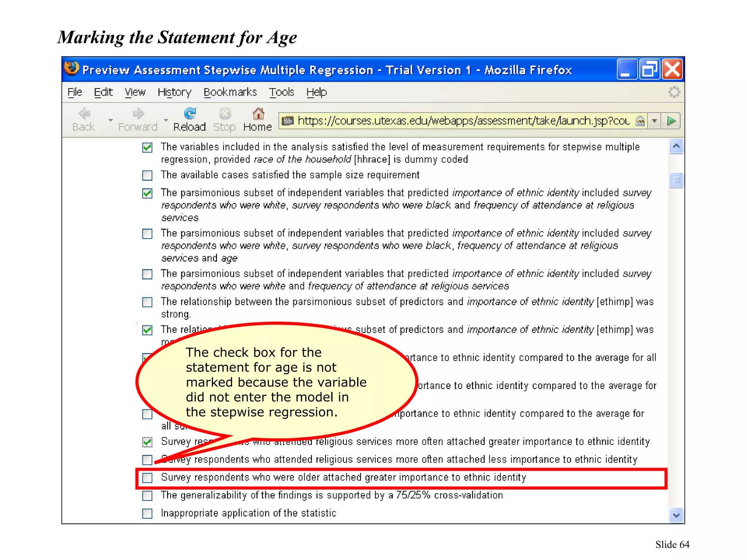This screenshot has height=560, width=747.
Task: Click the Forward arrow toolbar icon
Action: (138, 114)
